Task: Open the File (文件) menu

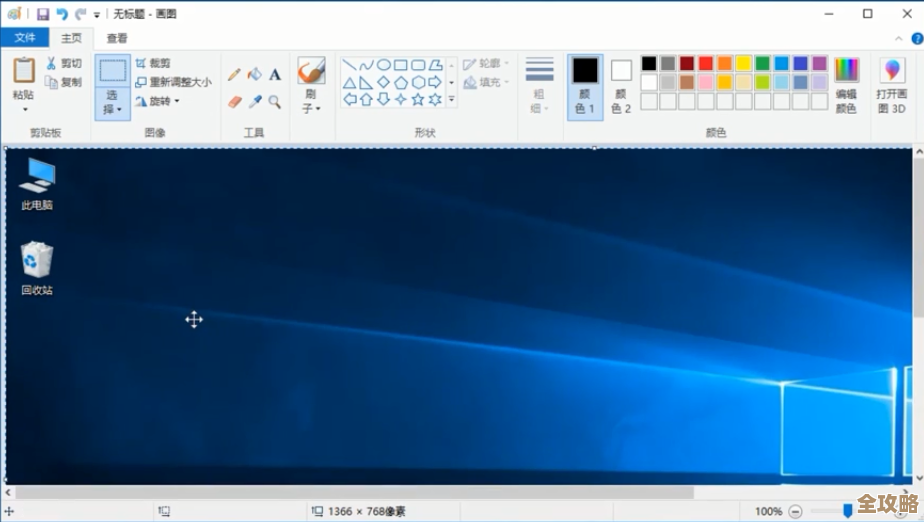Action: coord(25,38)
